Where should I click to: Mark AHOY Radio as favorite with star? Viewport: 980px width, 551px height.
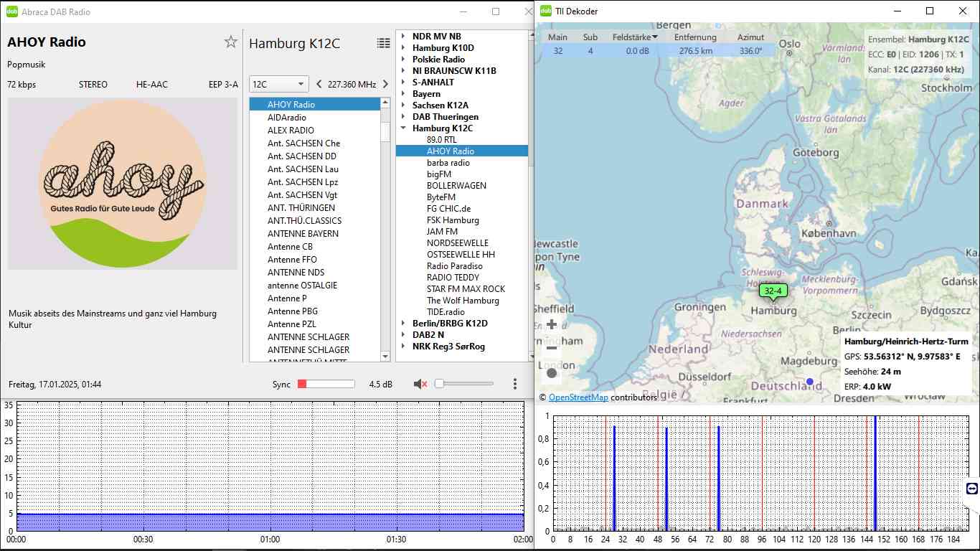(230, 42)
